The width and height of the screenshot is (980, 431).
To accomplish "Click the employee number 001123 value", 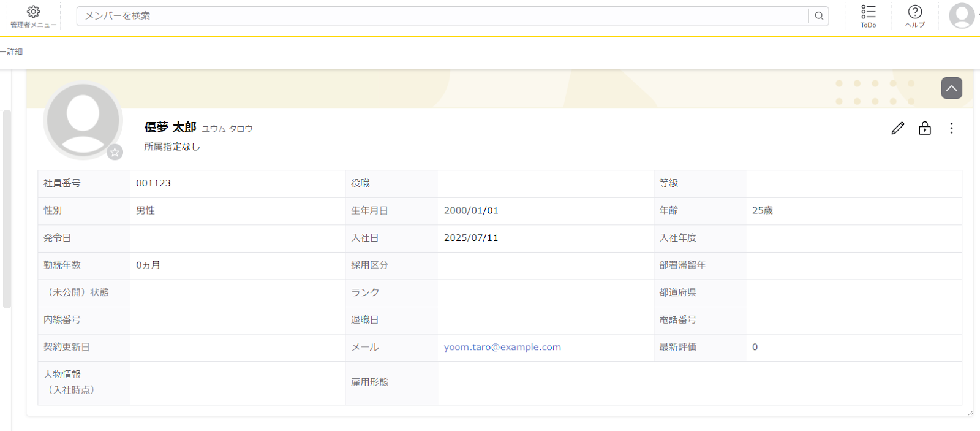I will tap(153, 183).
